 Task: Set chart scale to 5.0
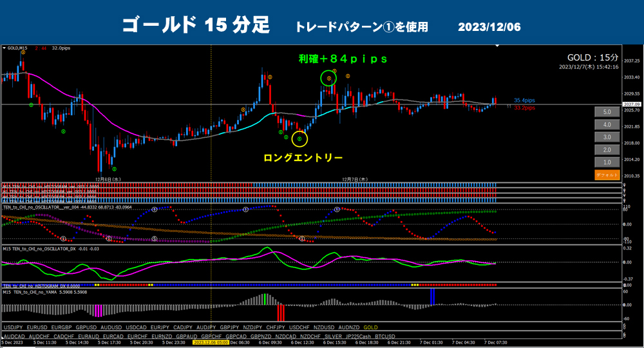tap(607, 111)
